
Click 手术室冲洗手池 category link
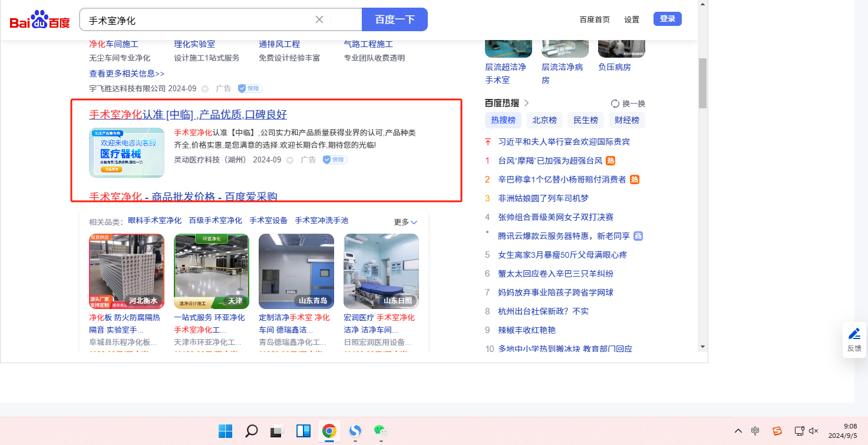pos(322,221)
